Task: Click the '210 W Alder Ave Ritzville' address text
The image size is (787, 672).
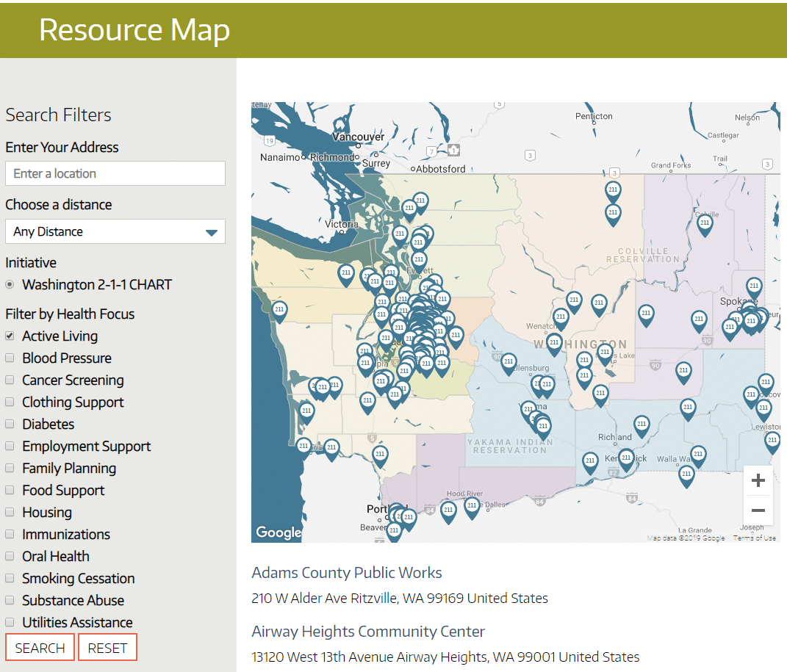Action: 400,599
